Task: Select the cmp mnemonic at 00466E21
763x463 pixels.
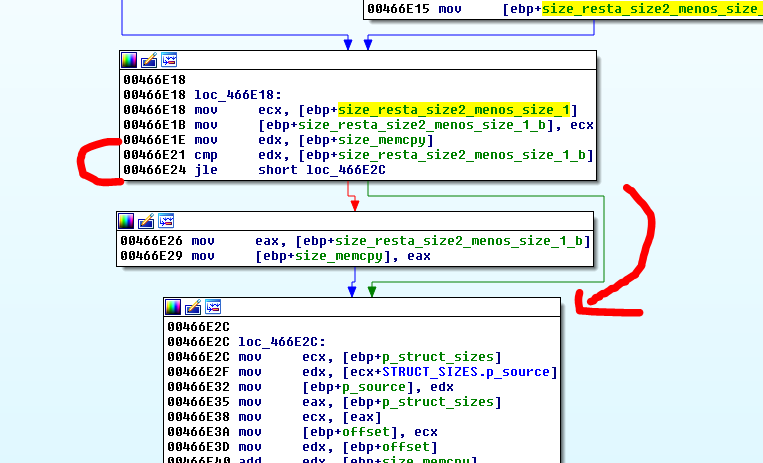Action: point(204,155)
